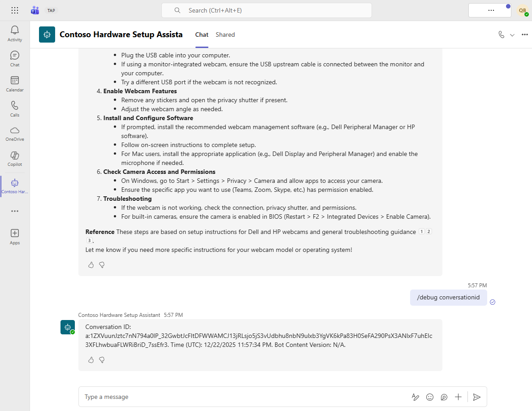Dislike the Conversation ID message
The height and width of the screenshot is (411, 532).
102,360
